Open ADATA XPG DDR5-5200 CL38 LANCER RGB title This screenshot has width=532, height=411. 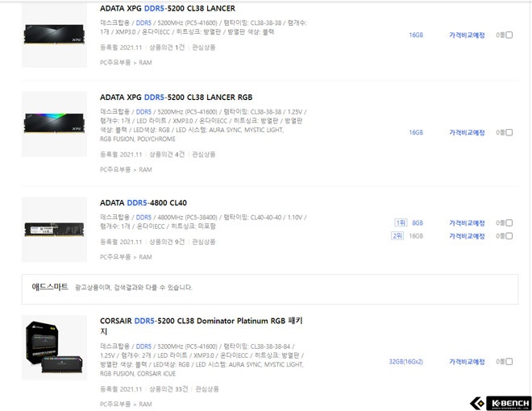tap(176, 98)
